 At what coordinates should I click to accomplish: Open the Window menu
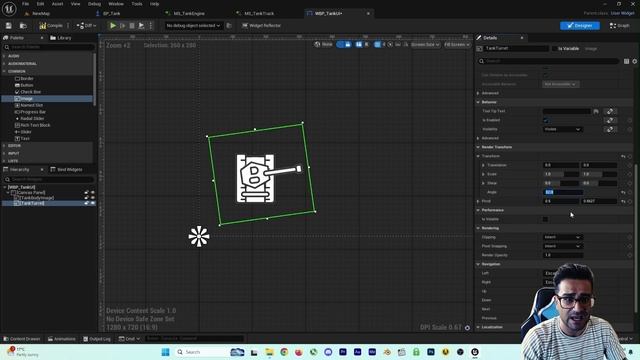pos(116,4)
